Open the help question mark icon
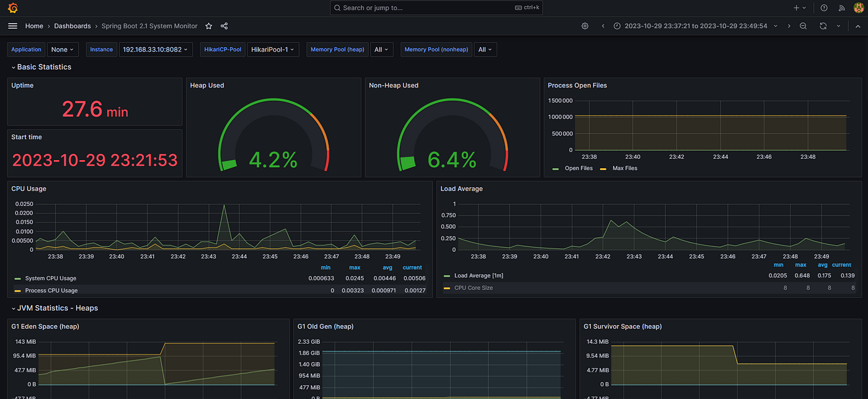868x399 pixels. (x=824, y=8)
